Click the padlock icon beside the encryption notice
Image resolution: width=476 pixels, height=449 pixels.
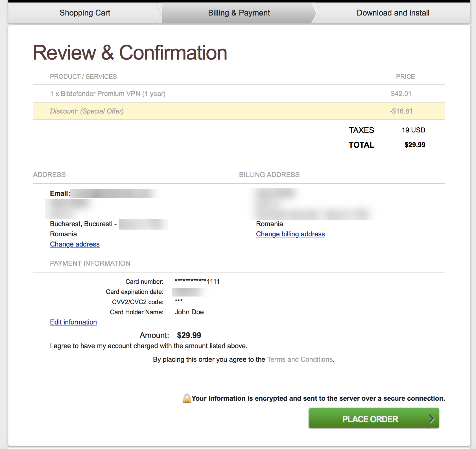click(187, 398)
